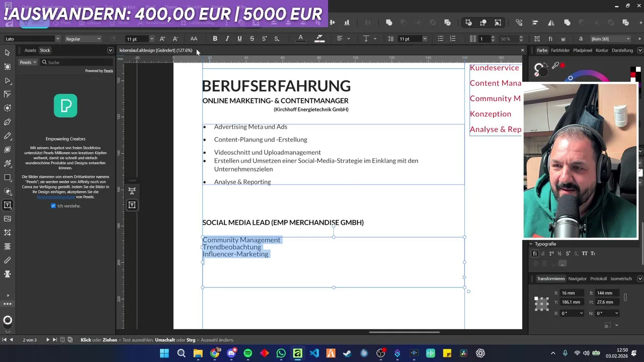The height and width of the screenshot is (362, 644).
Task: Open the color well at toolbar bottom
Action: pyautogui.click(x=8, y=320)
